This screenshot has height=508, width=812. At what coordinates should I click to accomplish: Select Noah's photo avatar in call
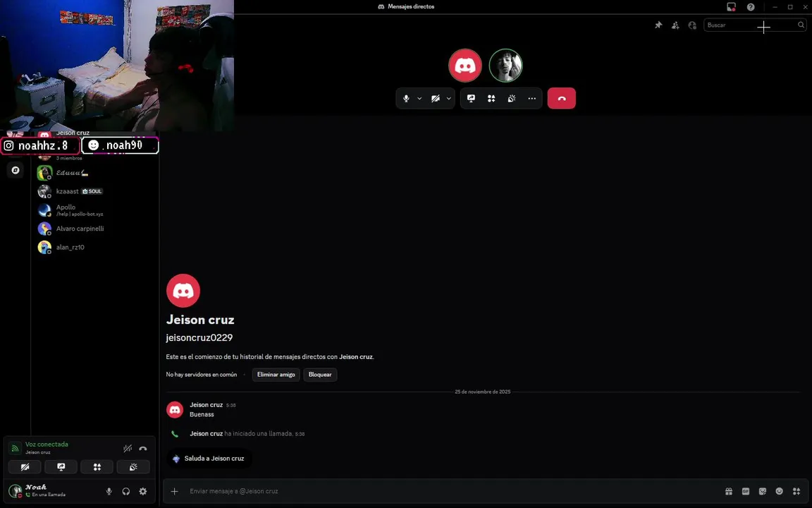506,66
